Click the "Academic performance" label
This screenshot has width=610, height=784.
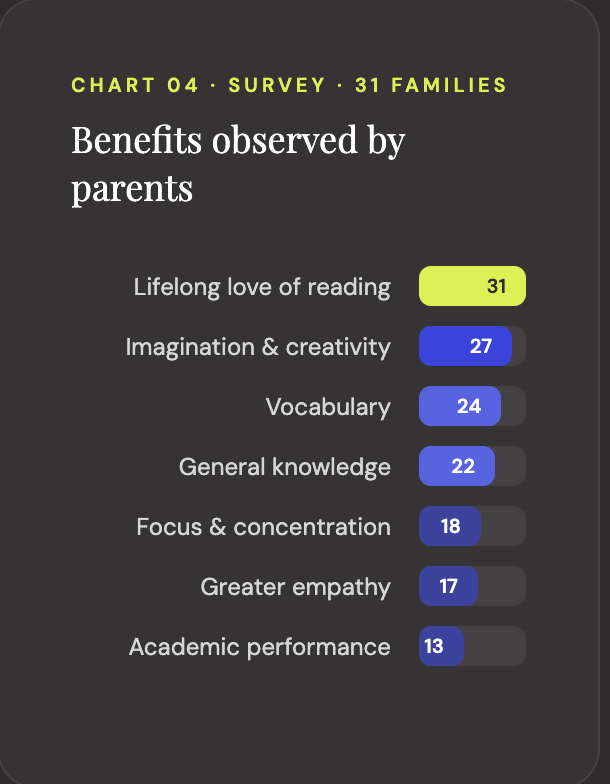[259, 647]
